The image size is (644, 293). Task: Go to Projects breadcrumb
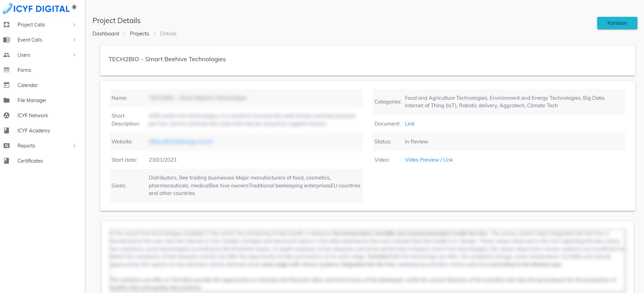[139, 34]
